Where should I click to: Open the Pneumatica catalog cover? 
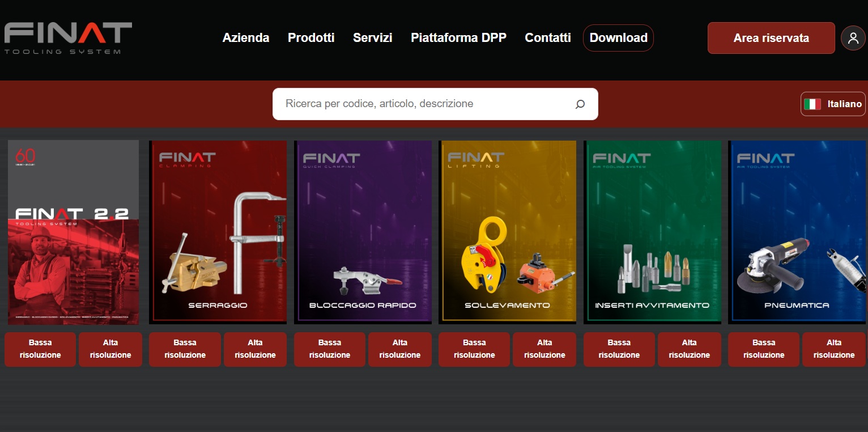[x=797, y=232]
